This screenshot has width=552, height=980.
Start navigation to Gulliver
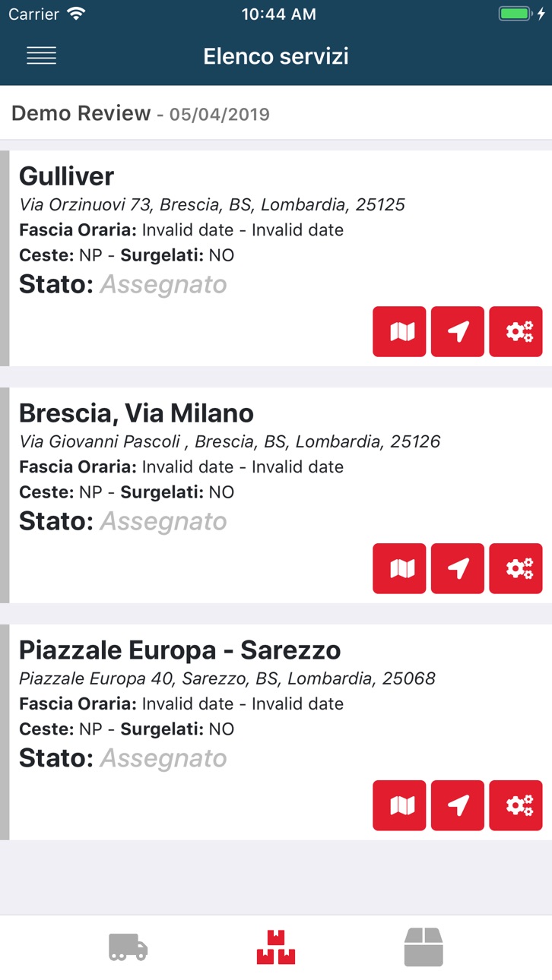coord(458,331)
